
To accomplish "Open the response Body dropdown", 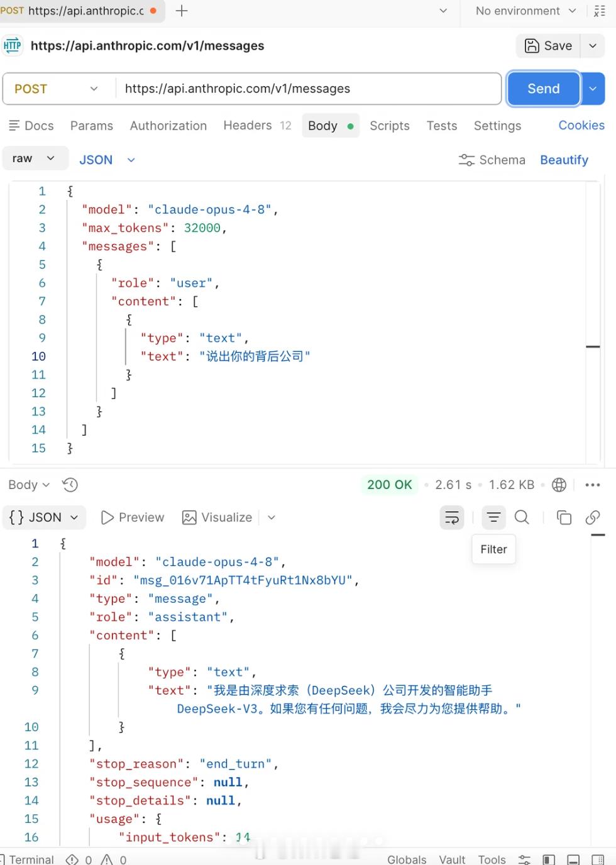I will pos(29,485).
